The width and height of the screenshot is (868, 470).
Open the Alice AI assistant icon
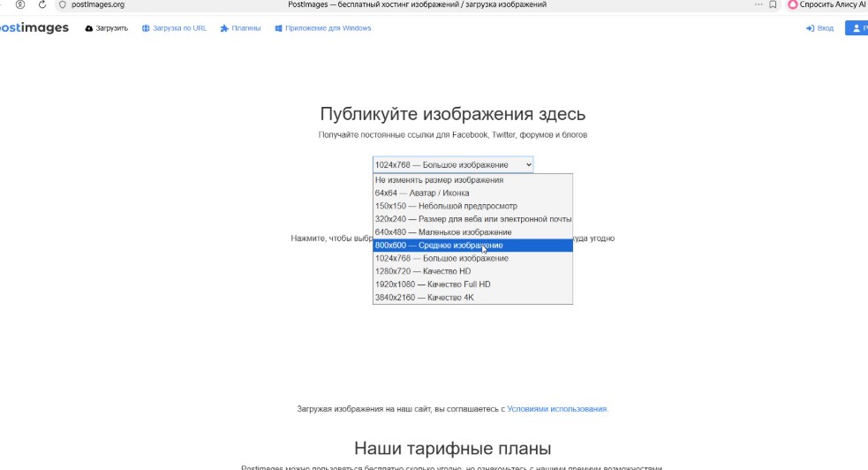pos(793,4)
